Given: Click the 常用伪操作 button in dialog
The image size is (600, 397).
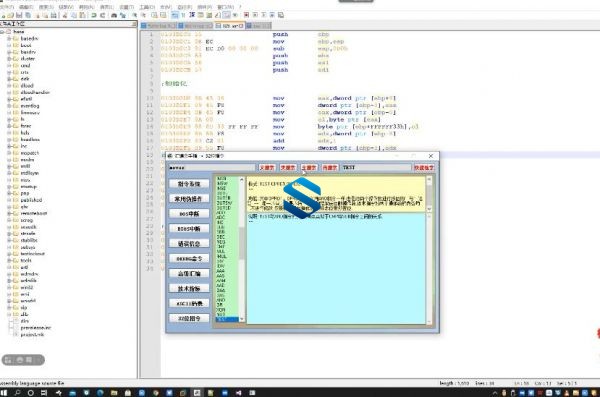Looking at the screenshot, I should tap(189, 199).
